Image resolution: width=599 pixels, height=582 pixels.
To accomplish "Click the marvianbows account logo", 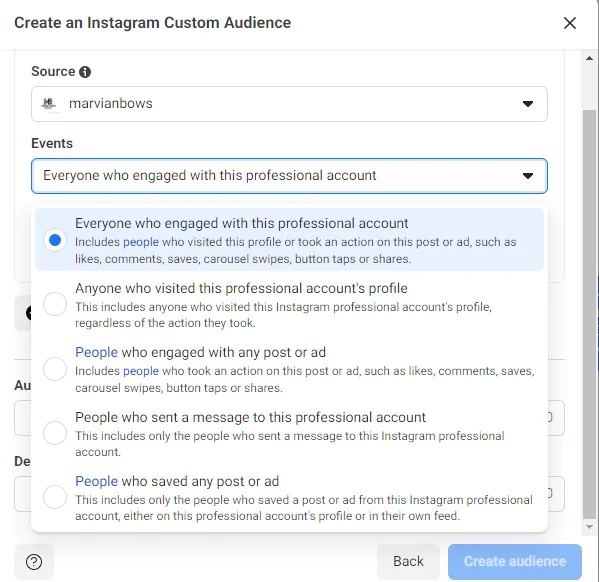I will pyautogui.click(x=49, y=104).
